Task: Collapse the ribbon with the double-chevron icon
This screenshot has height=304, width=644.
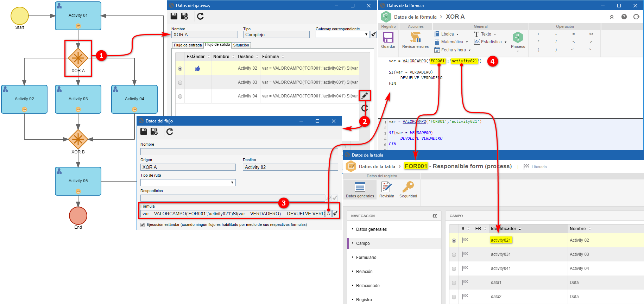Action: click(612, 17)
